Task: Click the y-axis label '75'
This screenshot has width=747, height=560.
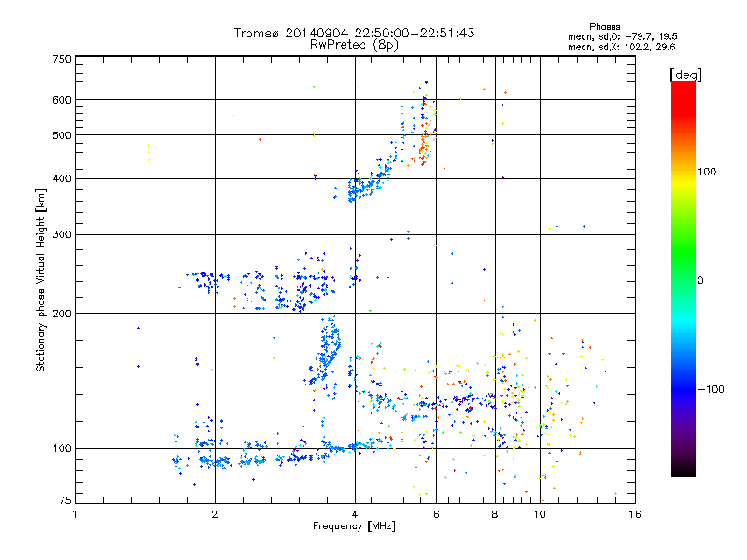Action: pyautogui.click(x=65, y=500)
